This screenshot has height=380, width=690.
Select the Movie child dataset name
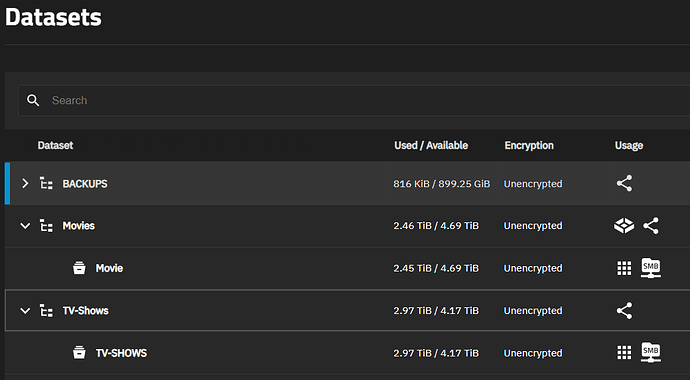click(110, 268)
